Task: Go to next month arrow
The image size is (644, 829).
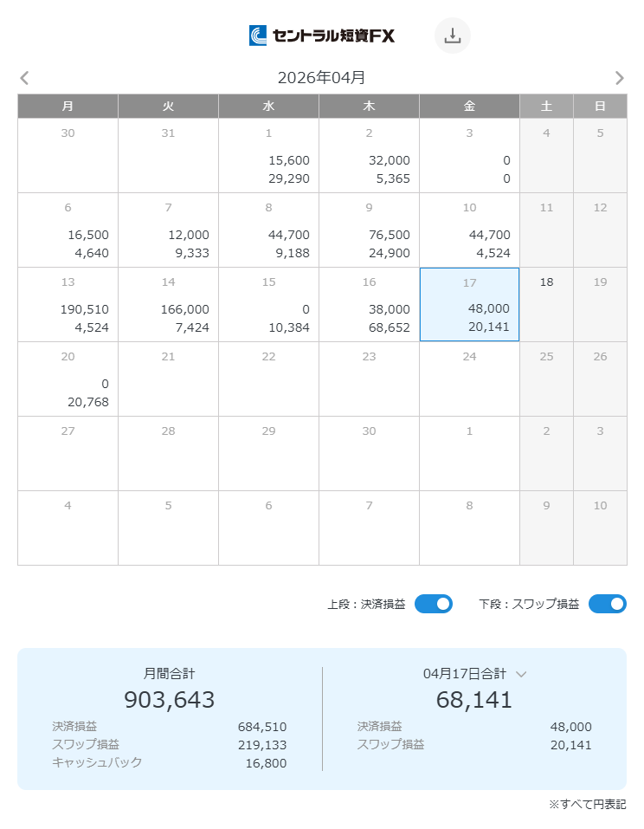Action: (619, 78)
